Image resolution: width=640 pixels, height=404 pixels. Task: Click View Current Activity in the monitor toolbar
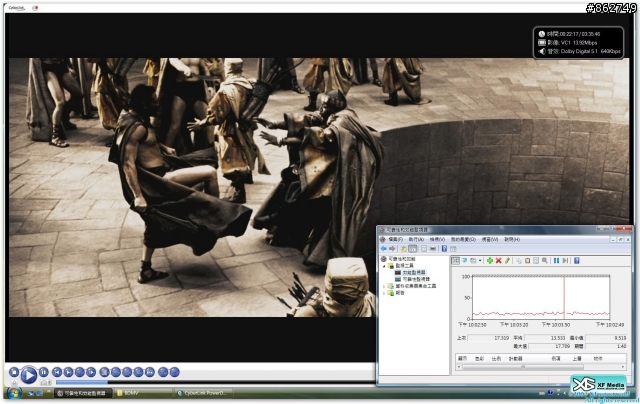click(456, 260)
